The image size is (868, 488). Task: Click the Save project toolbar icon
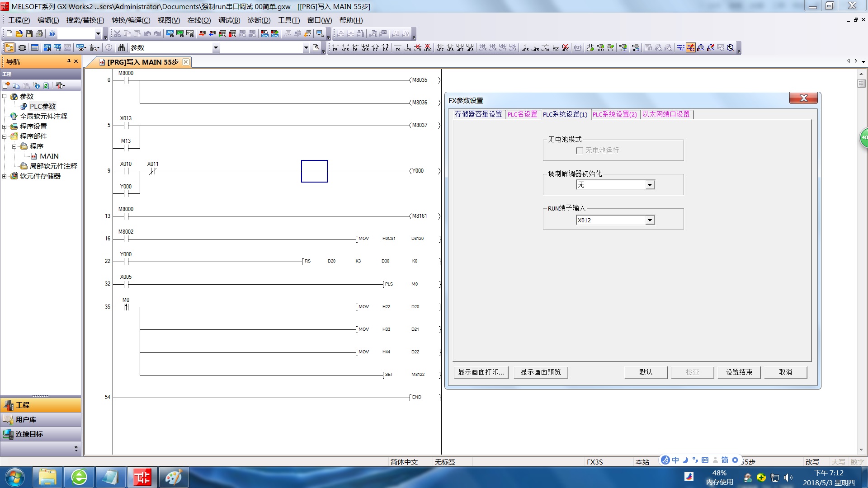click(29, 34)
